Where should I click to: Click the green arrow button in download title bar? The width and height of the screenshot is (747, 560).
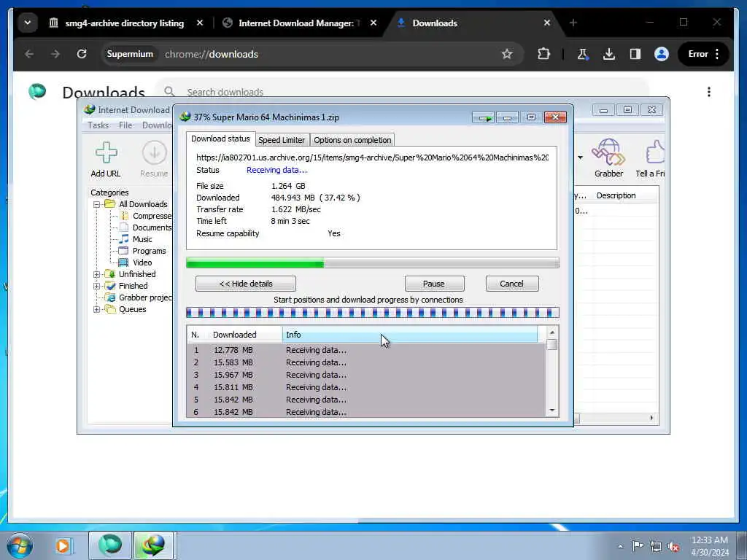pyautogui.click(x=484, y=117)
